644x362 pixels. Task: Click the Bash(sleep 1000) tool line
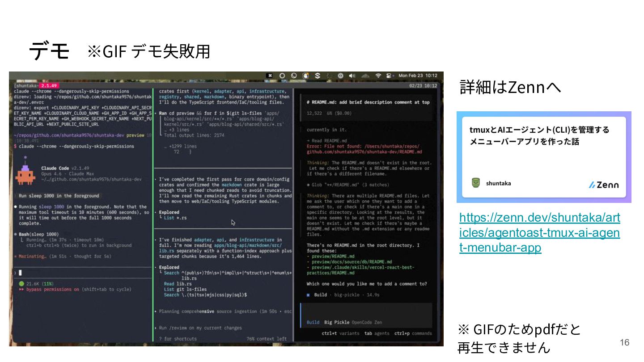[36, 234]
